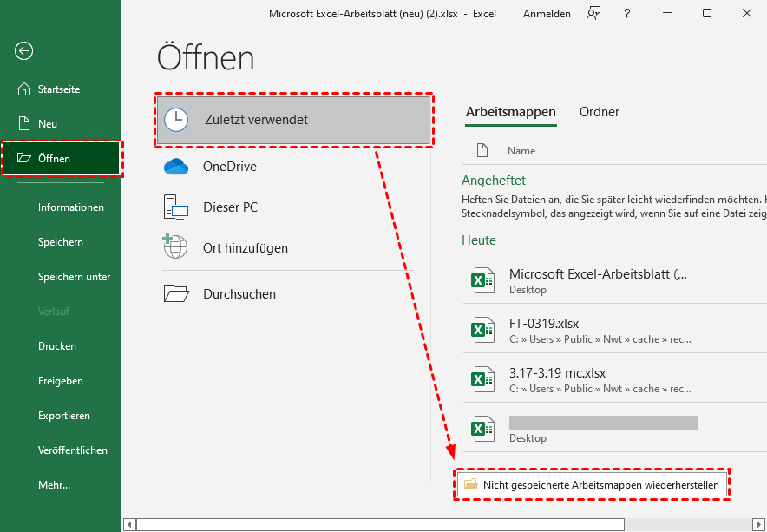Switch to the Ordner tab
The height and width of the screenshot is (532, 767).
[600, 112]
